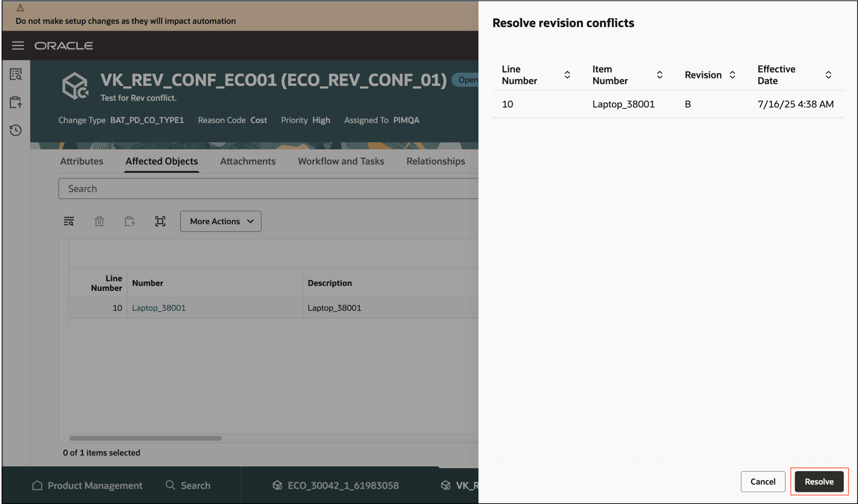This screenshot has width=858, height=504.
Task: Click the 'Test for Rev conflict.' description
Action: (138, 98)
